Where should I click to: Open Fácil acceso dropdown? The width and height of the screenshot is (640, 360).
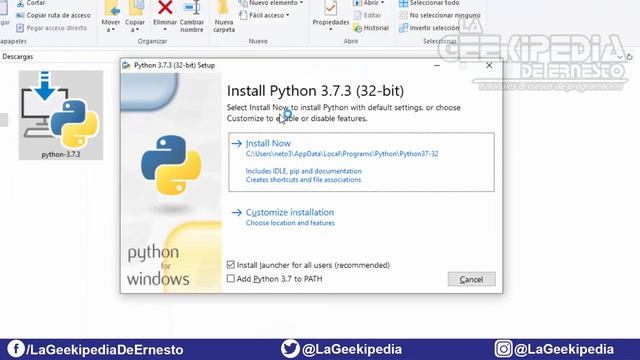[x=264, y=15]
